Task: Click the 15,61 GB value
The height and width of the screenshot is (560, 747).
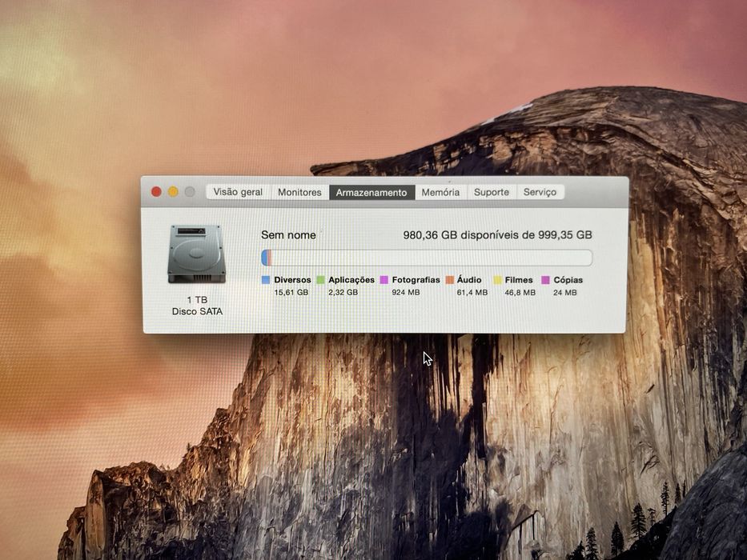Action: [291, 292]
